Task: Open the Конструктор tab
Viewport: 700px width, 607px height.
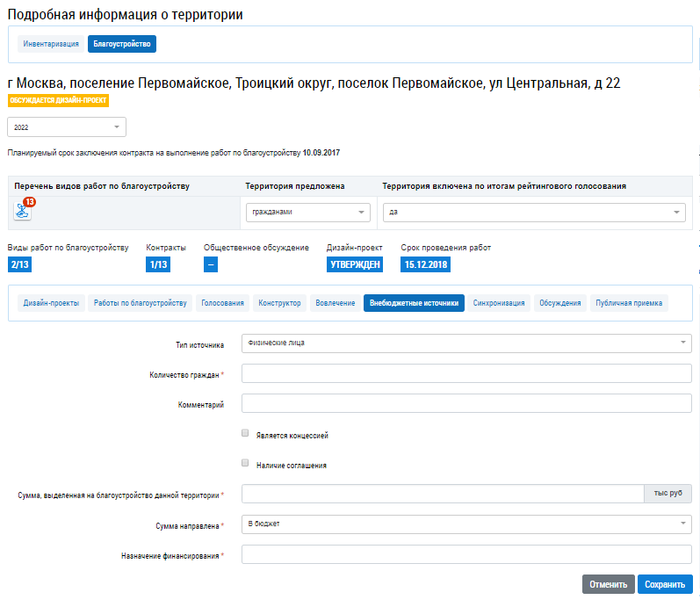Action: click(x=279, y=303)
